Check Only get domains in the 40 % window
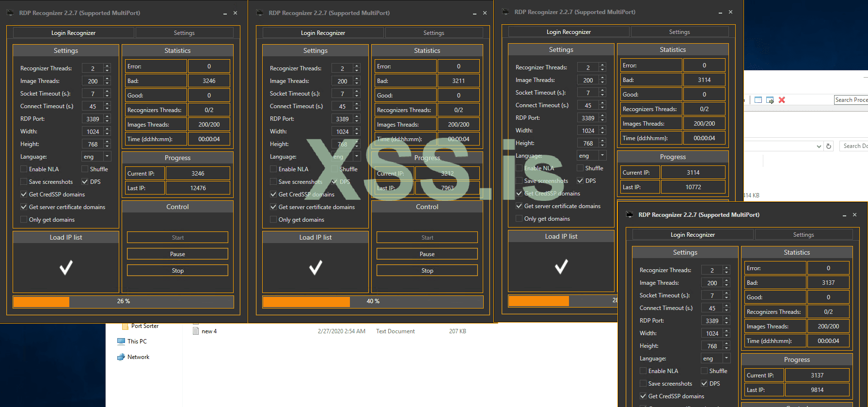Viewport: 868px width, 407px height. point(273,220)
